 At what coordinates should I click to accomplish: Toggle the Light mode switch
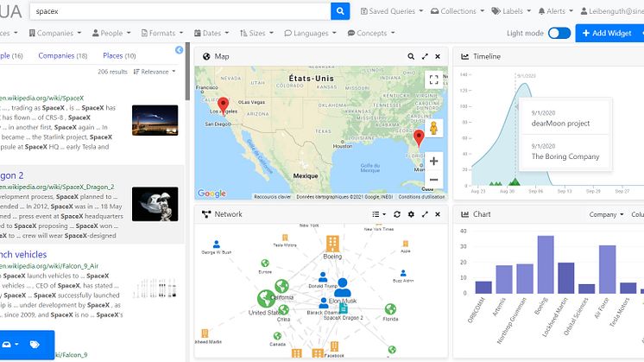(x=559, y=33)
